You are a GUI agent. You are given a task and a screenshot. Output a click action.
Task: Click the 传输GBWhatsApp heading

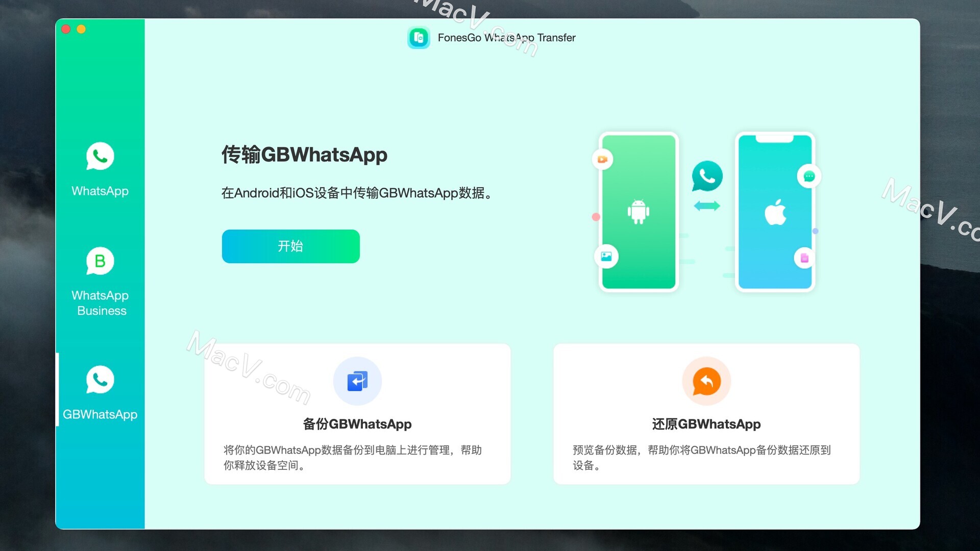304,155
